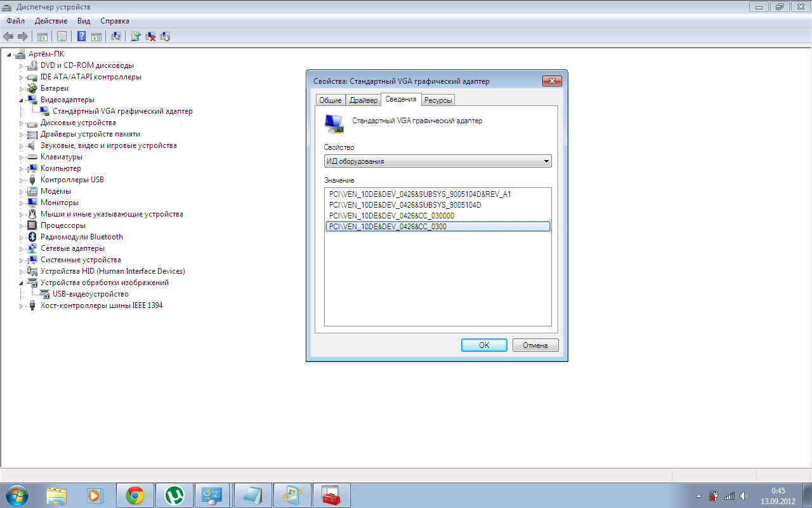Toggle the console tree pane toolbar icon
The image size is (812, 508).
43,36
